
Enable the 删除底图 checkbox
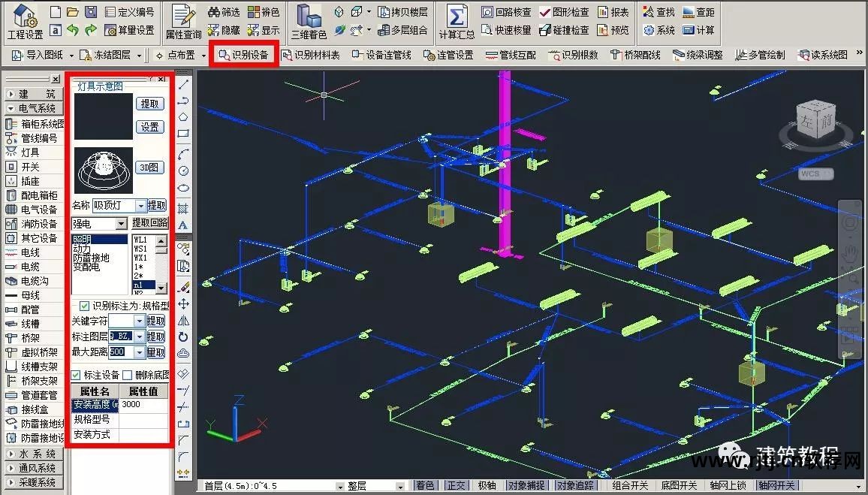pyautogui.click(x=128, y=375)
